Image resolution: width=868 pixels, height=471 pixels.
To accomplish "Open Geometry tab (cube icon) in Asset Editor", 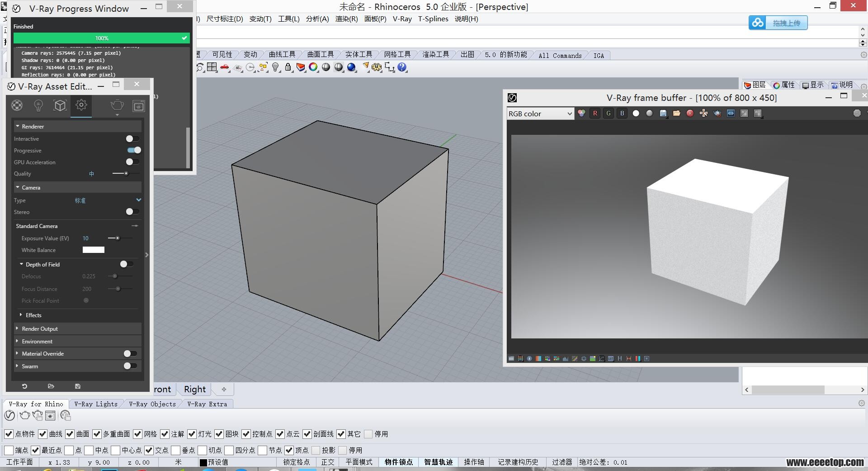I will coord(60,105).
